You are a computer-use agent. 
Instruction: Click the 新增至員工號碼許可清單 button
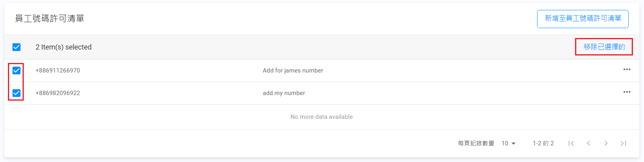click(x=583, y=19)
